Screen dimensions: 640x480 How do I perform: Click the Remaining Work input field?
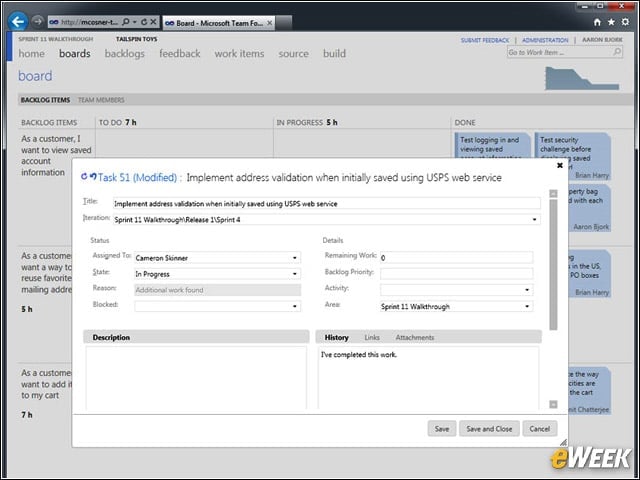pyautogui.click(x=456, y=258)
